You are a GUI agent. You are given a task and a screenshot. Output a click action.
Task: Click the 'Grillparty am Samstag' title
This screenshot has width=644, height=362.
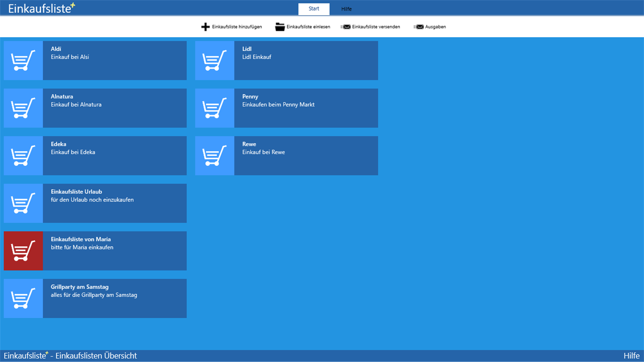(x=80, y=287)
